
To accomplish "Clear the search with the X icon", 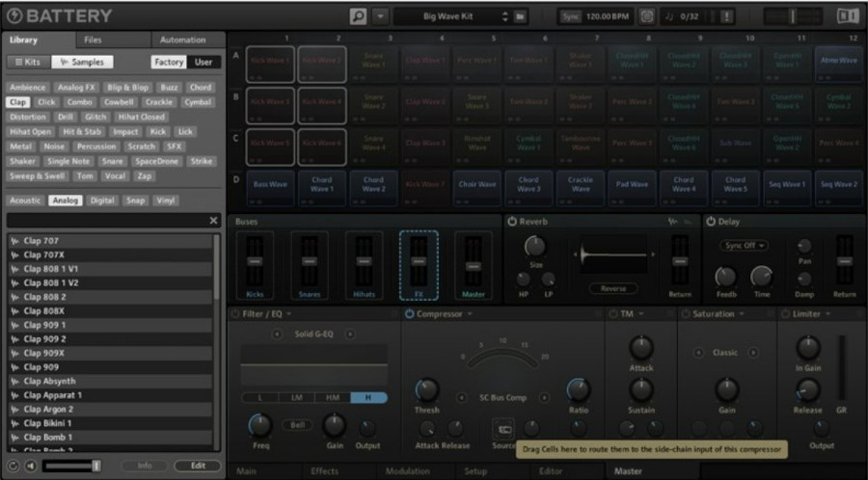I will 214,221.
